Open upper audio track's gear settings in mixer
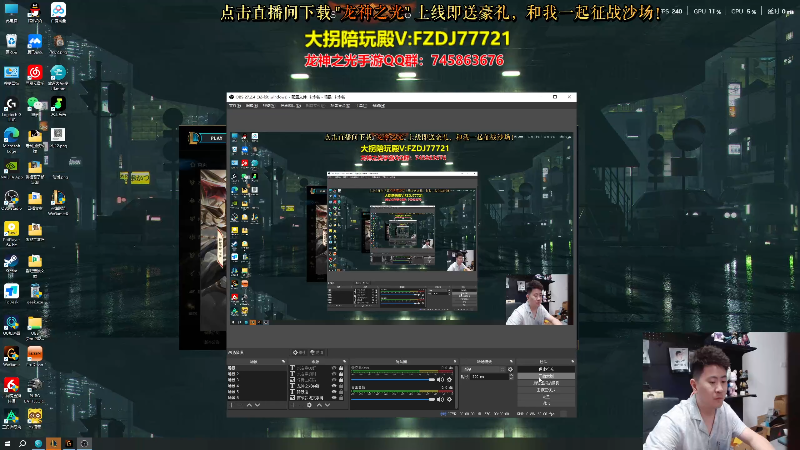The image size is (800, 450). coord(449,380)
